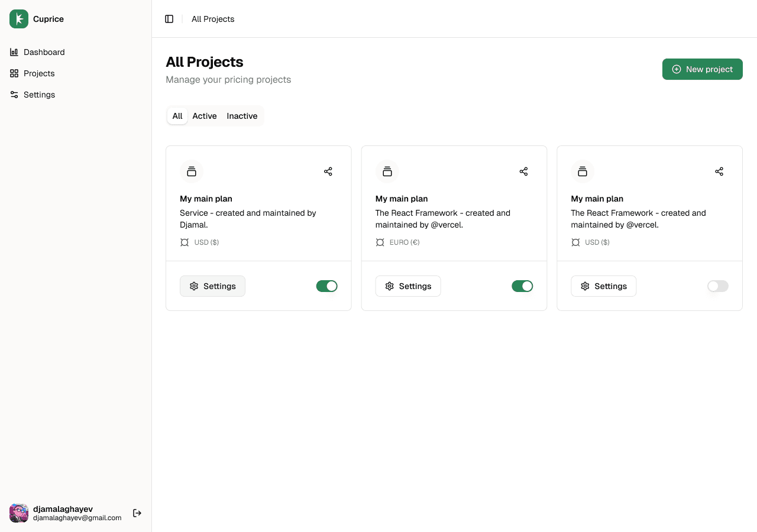Show the Inactive projects tab

(242, 116)
